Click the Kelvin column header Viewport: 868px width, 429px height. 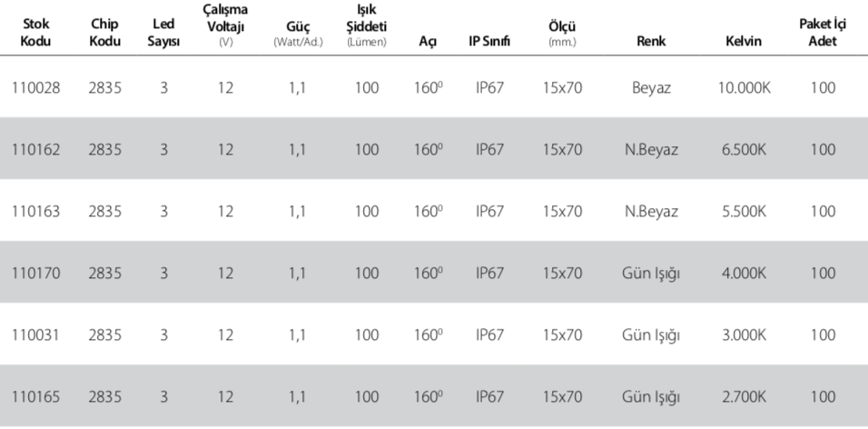pyautogui.click(x=744, y=41)
